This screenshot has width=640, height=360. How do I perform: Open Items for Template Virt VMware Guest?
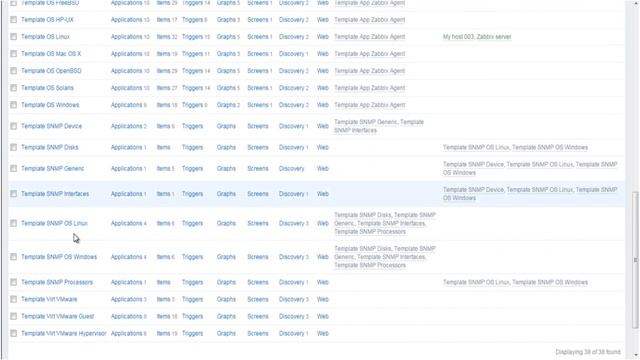tap(163, 316)
